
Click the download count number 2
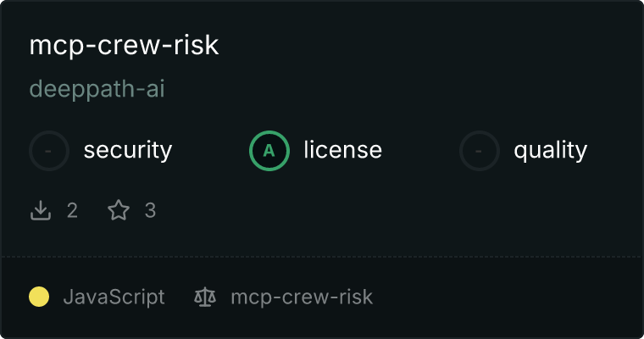pos(72,210)
